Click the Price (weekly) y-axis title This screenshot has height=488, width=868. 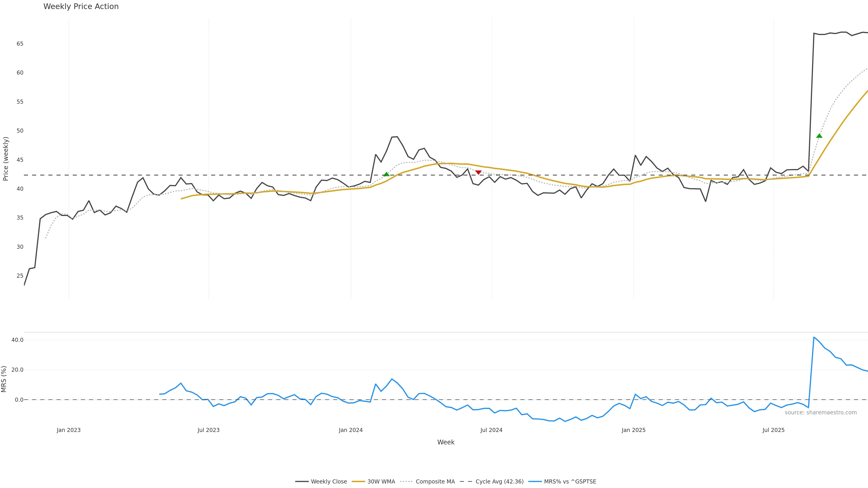click(x=5, y=159)
